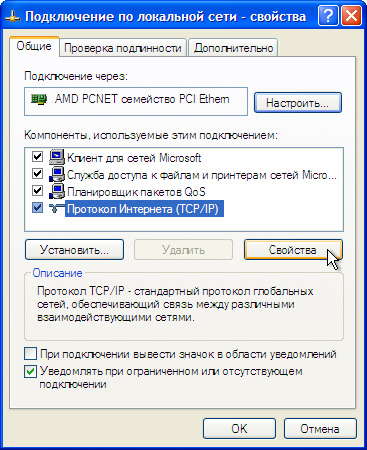This screenshot has height=450, width=367.
Task: Click the Настроить adapter button
Action: click(298, 103)
